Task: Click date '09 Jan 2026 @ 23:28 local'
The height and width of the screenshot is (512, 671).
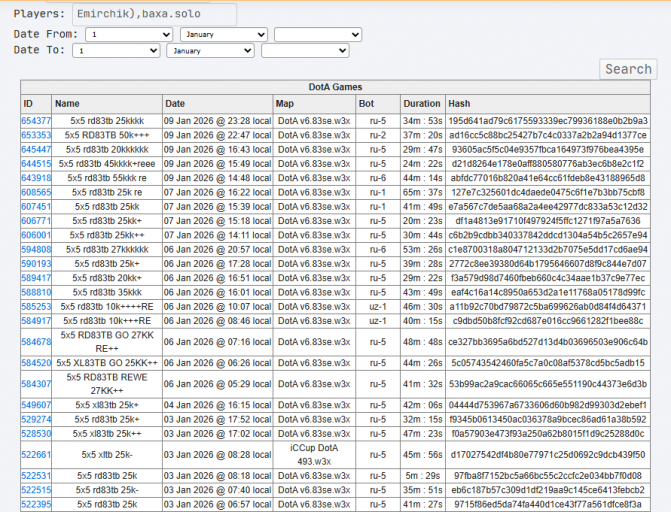Action: click(x=217, y=121)
